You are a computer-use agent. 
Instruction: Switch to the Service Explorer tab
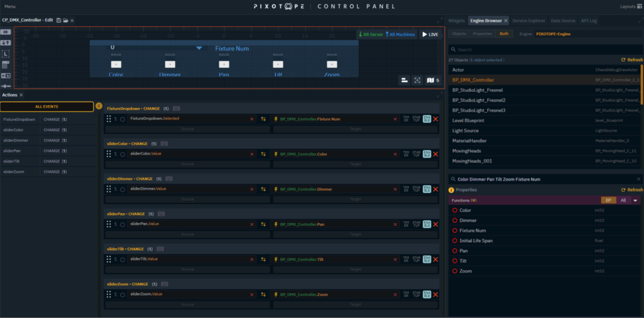[x=528, y=21]
